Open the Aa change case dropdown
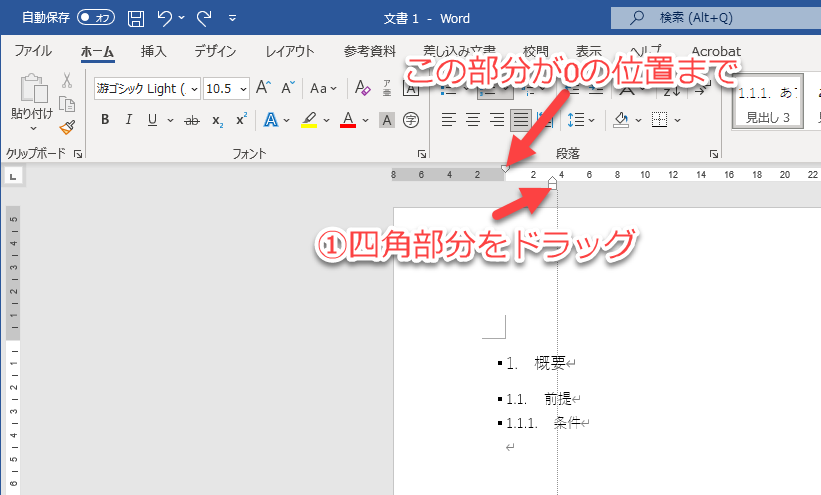 tap(323, 88)
